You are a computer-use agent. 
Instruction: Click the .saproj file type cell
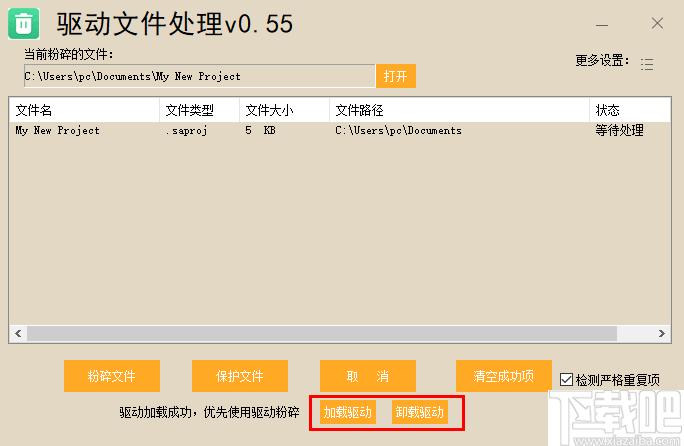186,130
